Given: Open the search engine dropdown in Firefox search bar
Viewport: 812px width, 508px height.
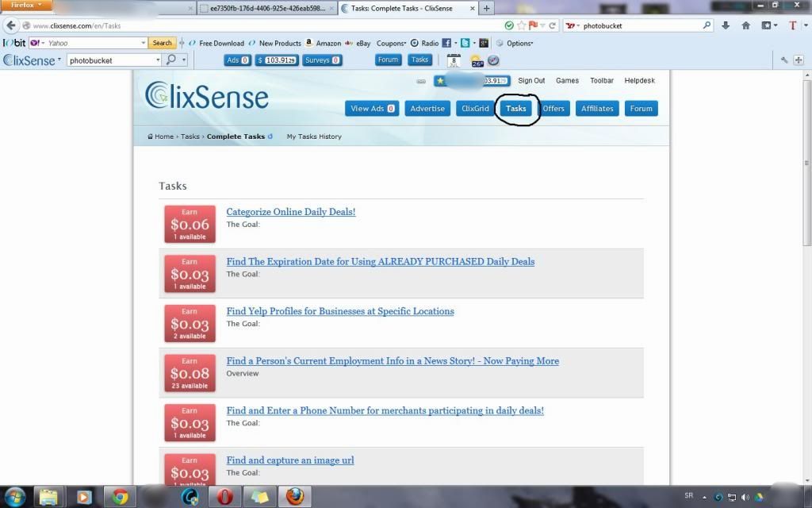Looking at the screenshot, I should click(573, 25).
